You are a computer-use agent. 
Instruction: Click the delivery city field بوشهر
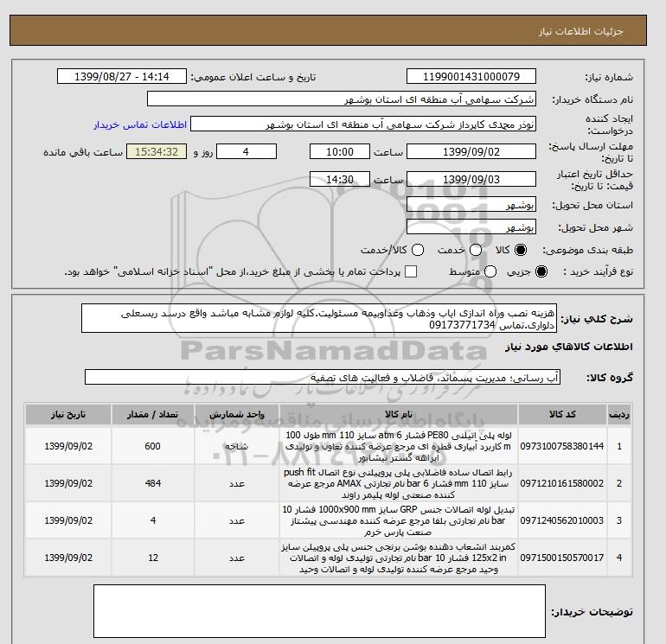coord(471,227)
